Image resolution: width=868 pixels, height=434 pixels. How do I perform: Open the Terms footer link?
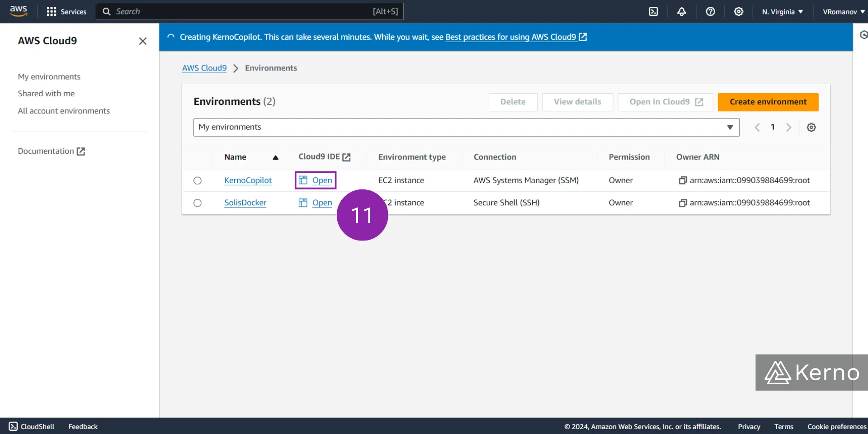784,427
